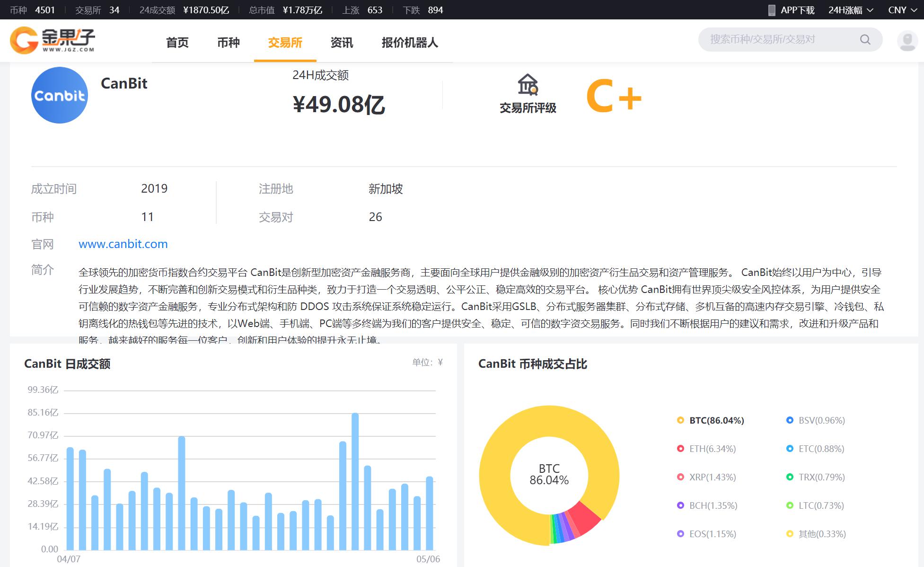Click the 上涨 653 stat
This screenshot has height=567, width=924.
(362, 10)
